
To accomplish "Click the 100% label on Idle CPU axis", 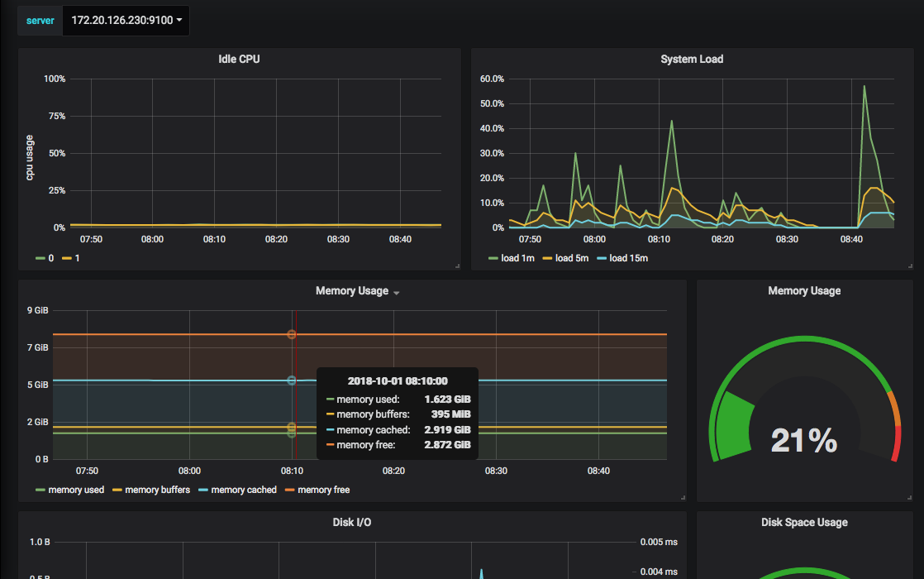I will (x=55, y=79).
